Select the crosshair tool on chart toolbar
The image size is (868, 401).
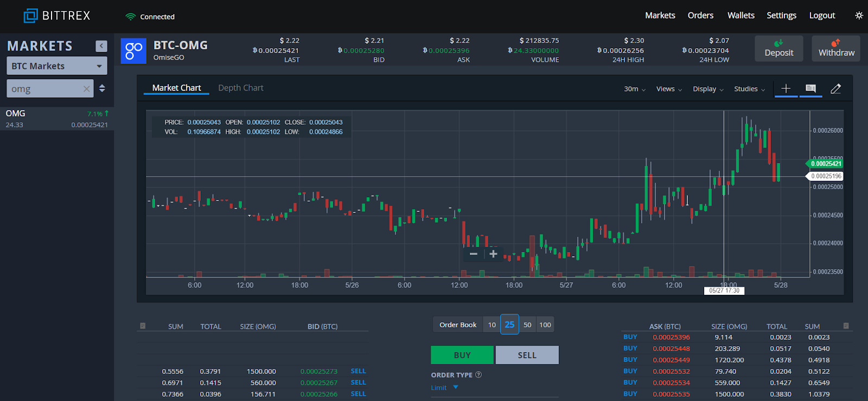pyautogui.click(x=786, y=89)
